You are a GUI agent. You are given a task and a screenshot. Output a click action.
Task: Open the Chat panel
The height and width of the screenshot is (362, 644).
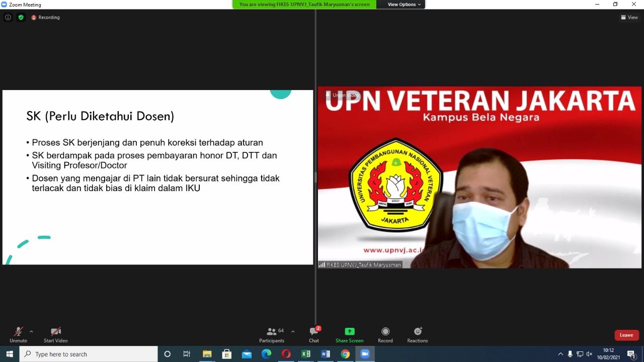point(314,335)
